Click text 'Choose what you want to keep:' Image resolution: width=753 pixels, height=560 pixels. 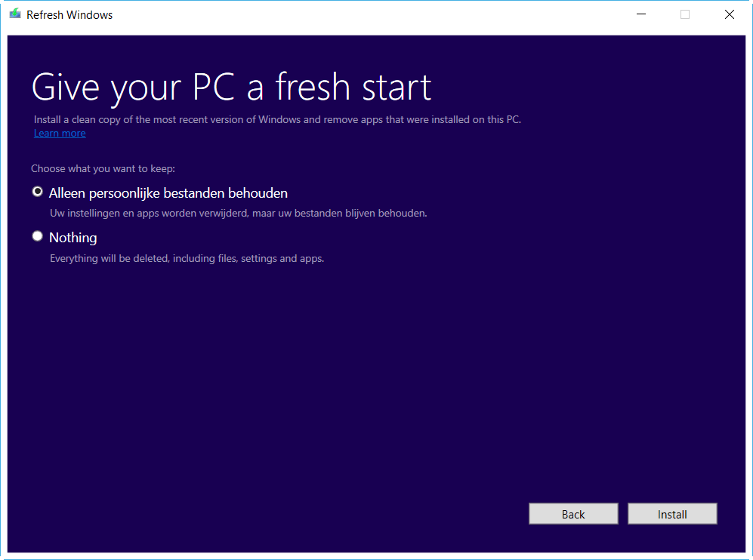[103, 169]
